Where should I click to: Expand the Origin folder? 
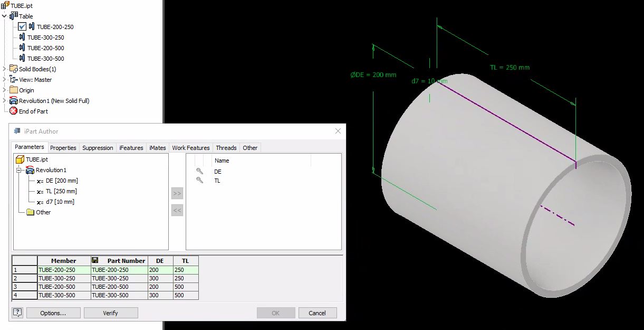pos(4,90)
